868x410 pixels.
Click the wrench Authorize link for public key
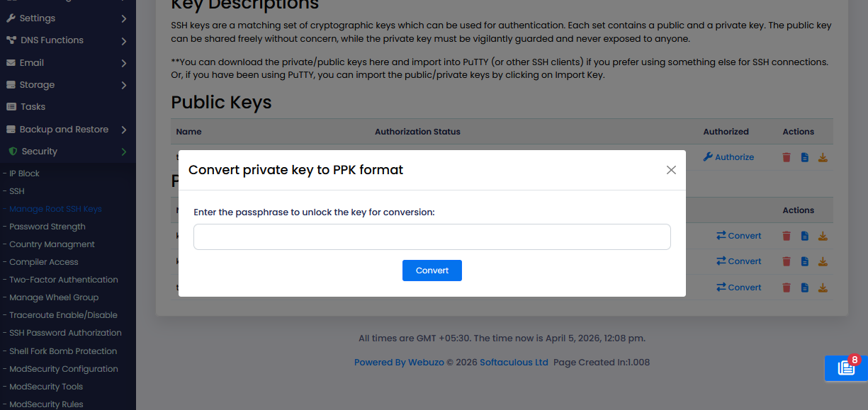[728, 157]
